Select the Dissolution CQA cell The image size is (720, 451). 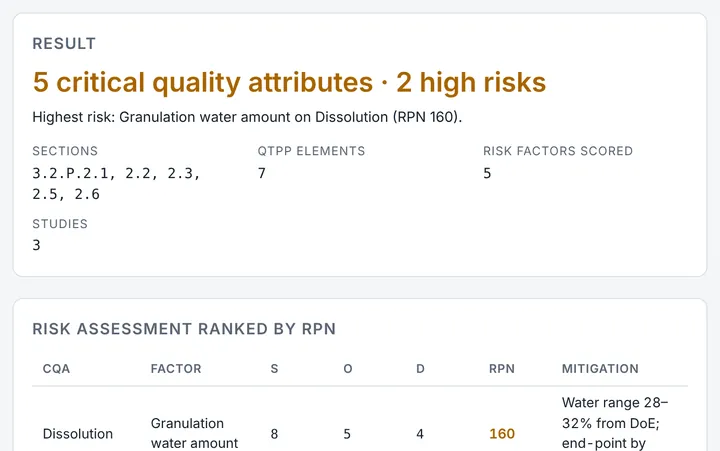click(x=78, y=434)
